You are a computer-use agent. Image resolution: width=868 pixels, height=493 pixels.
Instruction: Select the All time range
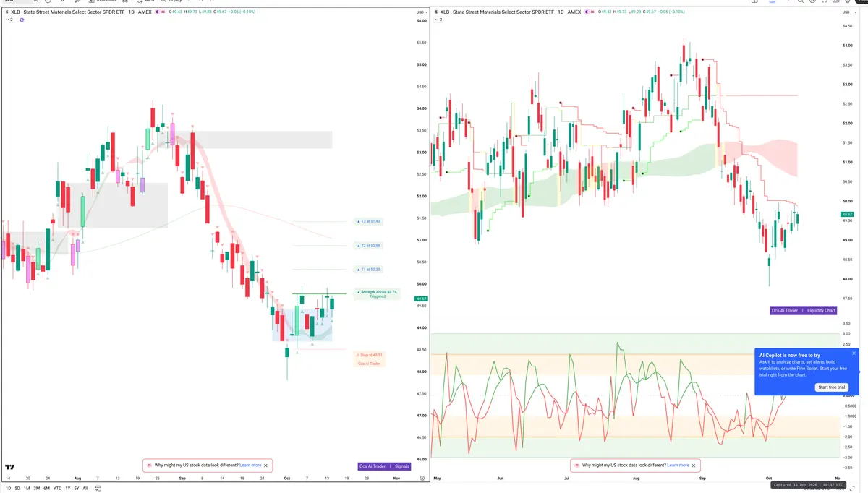[85, 489]
